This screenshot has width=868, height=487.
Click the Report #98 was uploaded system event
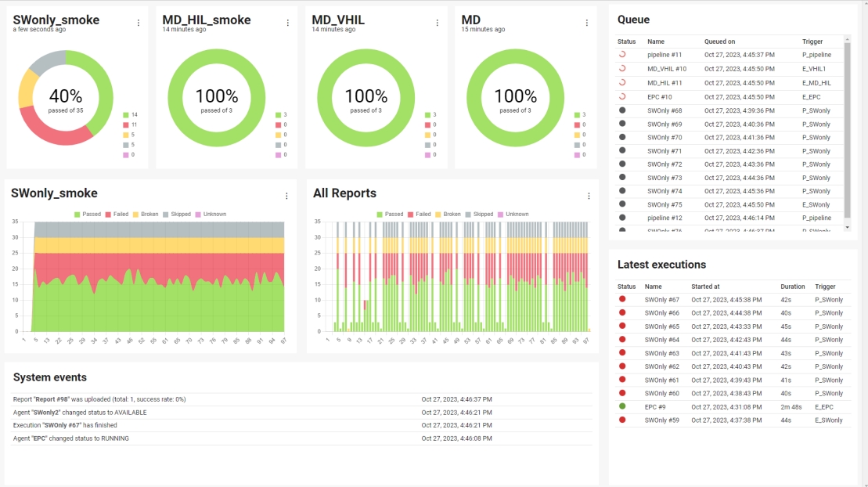point(99,399)
